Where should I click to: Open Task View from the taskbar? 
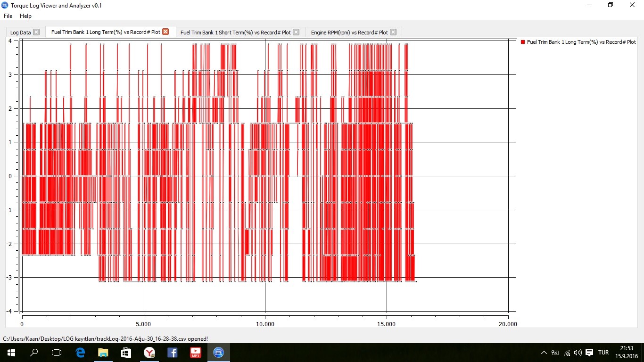tap(57, 353)
